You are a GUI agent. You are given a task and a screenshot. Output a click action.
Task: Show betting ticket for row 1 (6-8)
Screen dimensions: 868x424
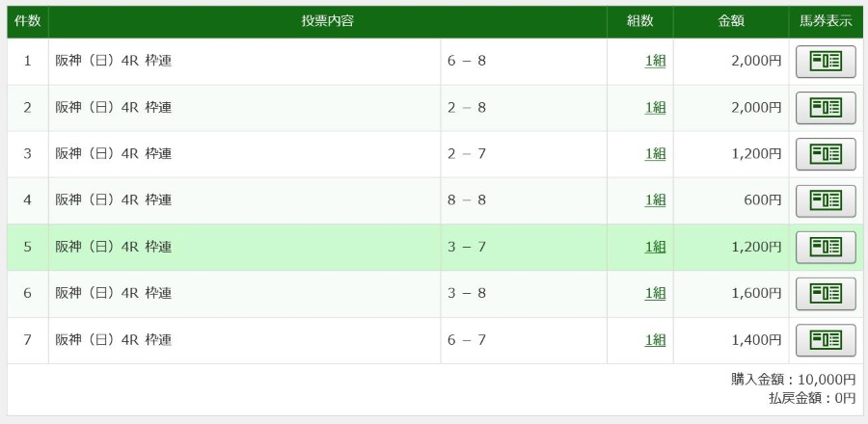click(x=826, y=62)
